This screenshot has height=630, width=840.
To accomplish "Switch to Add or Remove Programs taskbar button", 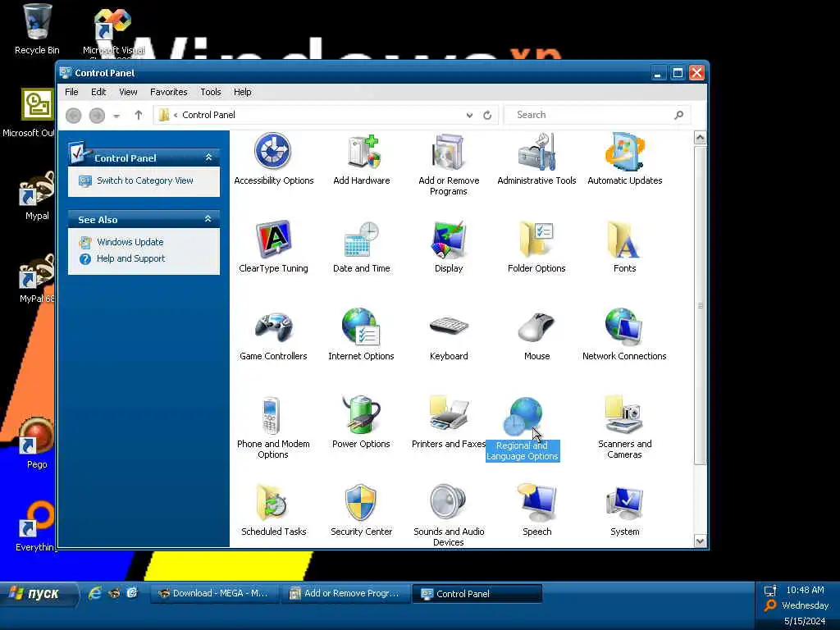I will click(345, 594).
